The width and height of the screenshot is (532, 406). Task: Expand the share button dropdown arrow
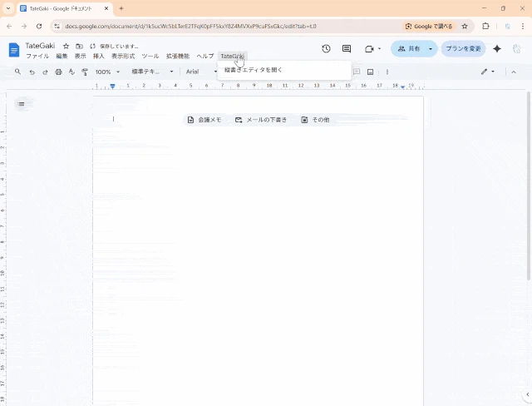click(431, 49)
